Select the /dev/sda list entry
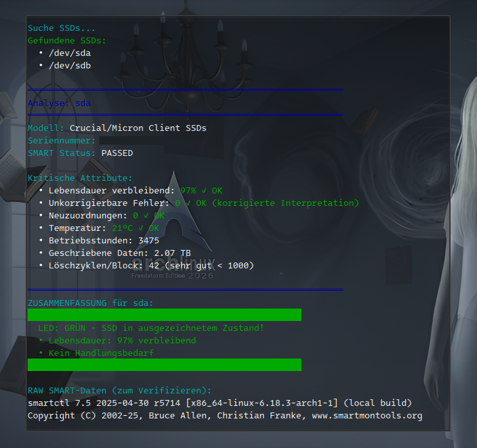 tap(70, 53)
